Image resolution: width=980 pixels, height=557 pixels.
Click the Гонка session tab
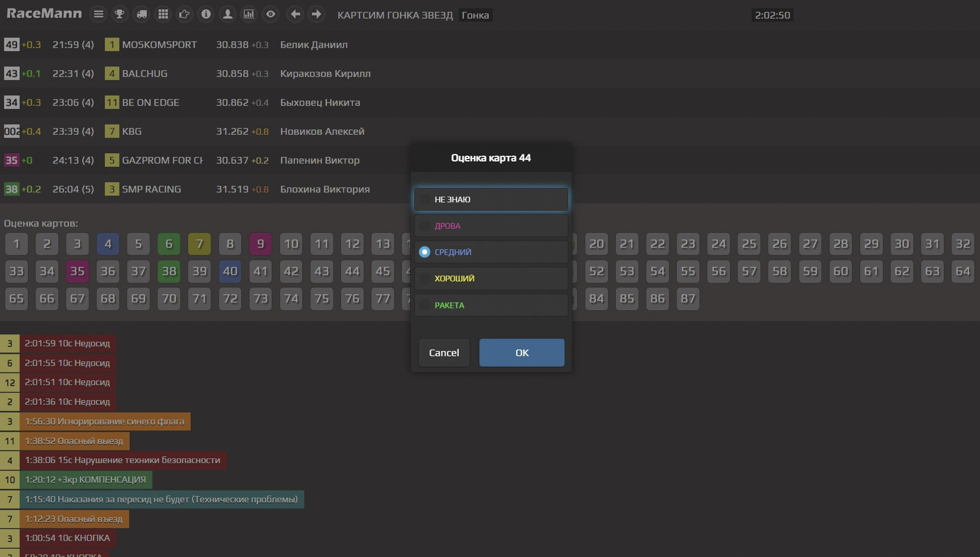[475, 15]
